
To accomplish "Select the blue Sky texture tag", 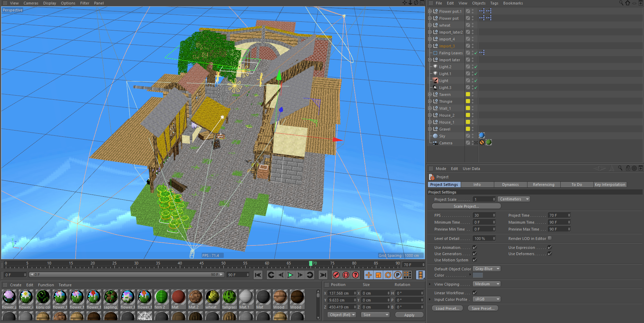I will click(x=482, y=135).
